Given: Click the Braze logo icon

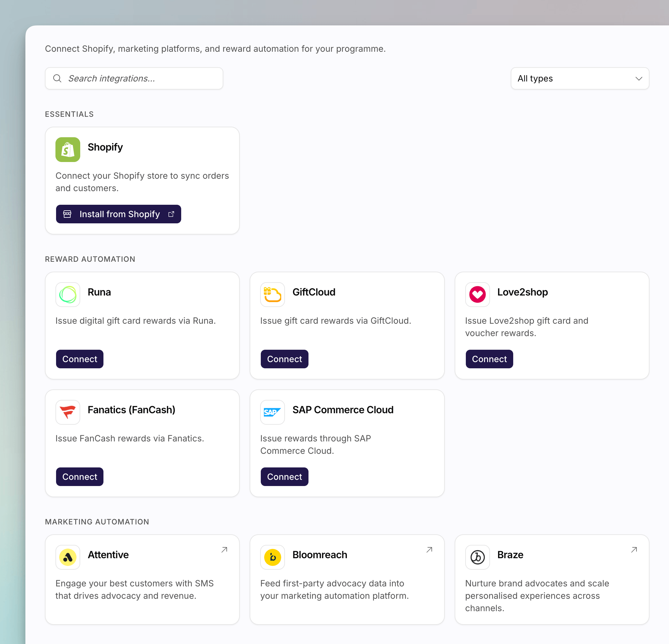Looking at the screenshot, I should [x=477, y=557].
